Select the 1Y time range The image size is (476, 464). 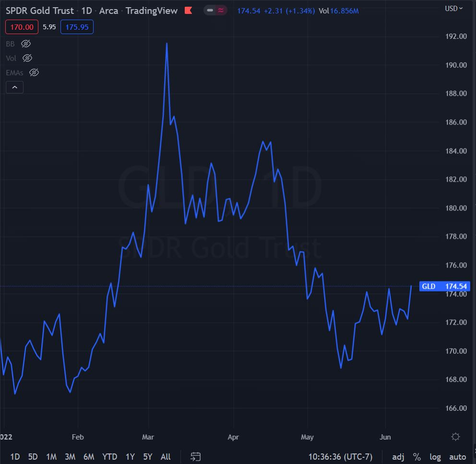tap(130, 457)
